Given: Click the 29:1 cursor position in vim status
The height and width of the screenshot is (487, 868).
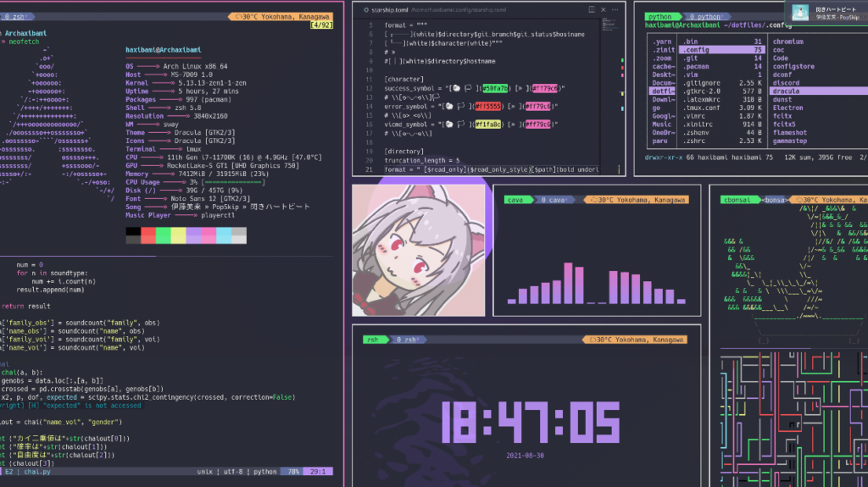Looking at the screenshot, I should click(x=318, y=472).
